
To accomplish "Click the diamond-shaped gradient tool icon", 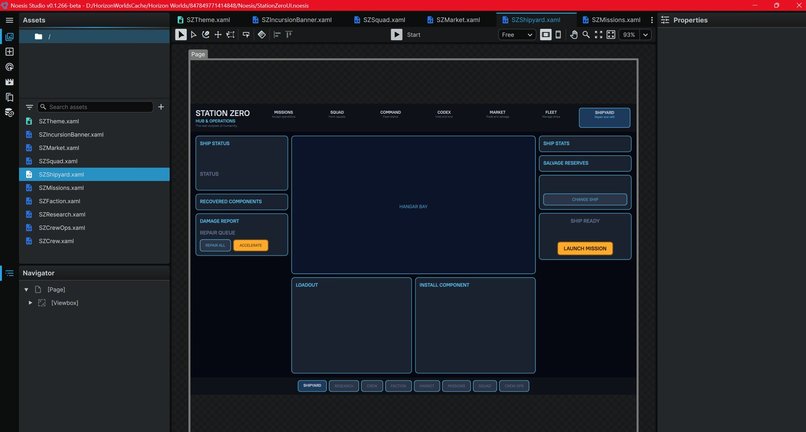I will click(262, 34).
